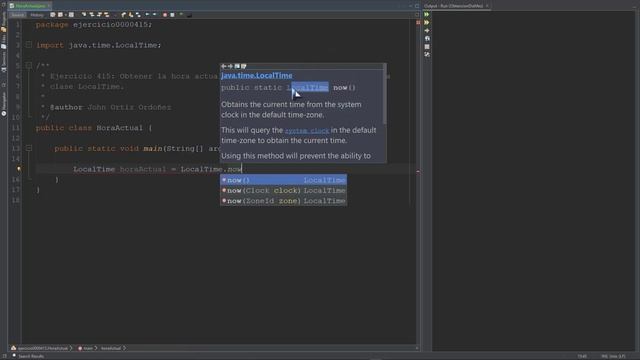Select the Output Run tab
Image resolution: width=640 pixels, height=360 pixels.
point(453,6)
